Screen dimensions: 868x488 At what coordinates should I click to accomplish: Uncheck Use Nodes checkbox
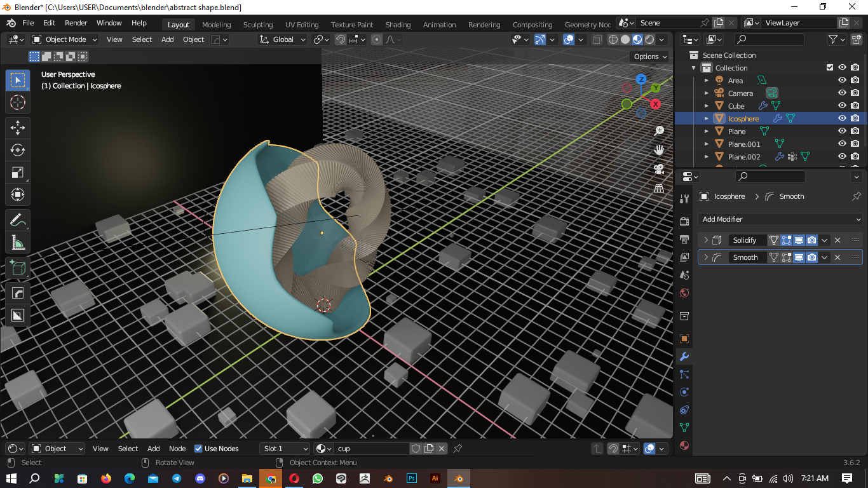[198, 449]
